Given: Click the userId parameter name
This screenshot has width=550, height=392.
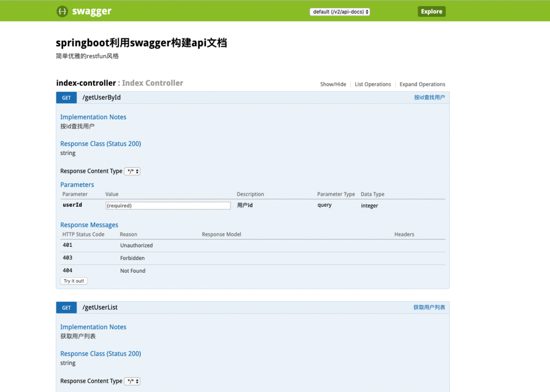Looking at the screenshot, I should coord(72,205).
